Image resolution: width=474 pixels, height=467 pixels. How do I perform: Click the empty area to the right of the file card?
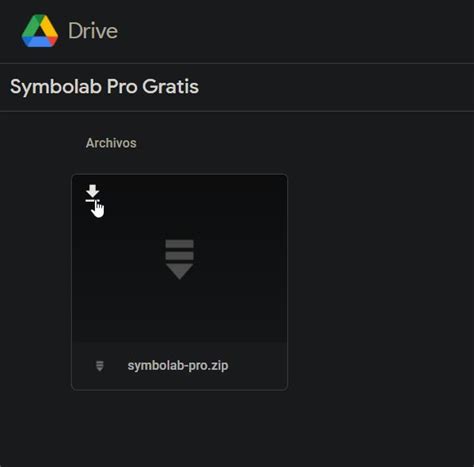pyautogui.click(x=380, y=282)
